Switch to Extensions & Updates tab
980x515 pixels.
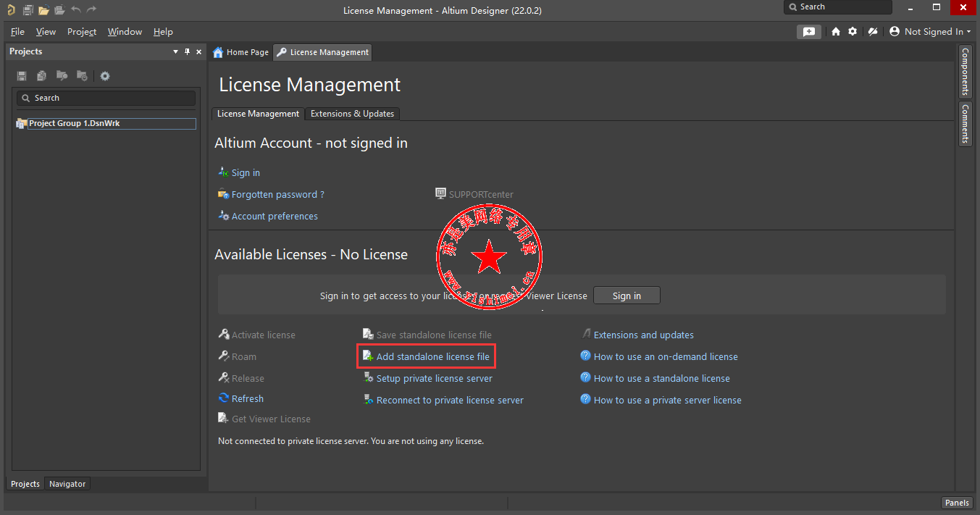coord(352,114)
